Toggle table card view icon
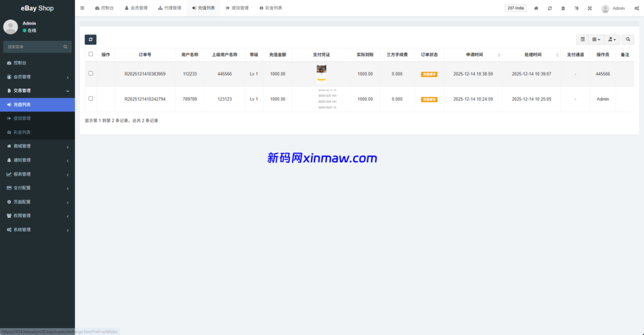Image resolution: width=644 pixels, height=335 pixels. pyautogui.click(x=582, y=40)
